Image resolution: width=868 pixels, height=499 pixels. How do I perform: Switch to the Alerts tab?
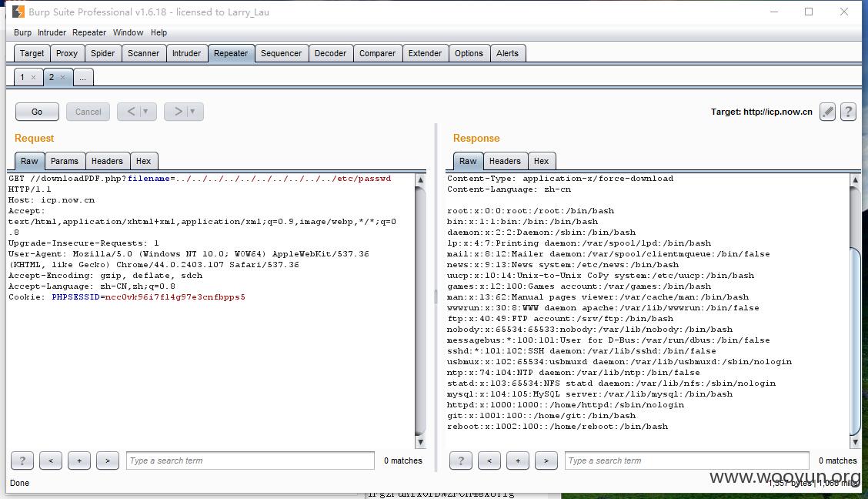click(x=508, y=53)
